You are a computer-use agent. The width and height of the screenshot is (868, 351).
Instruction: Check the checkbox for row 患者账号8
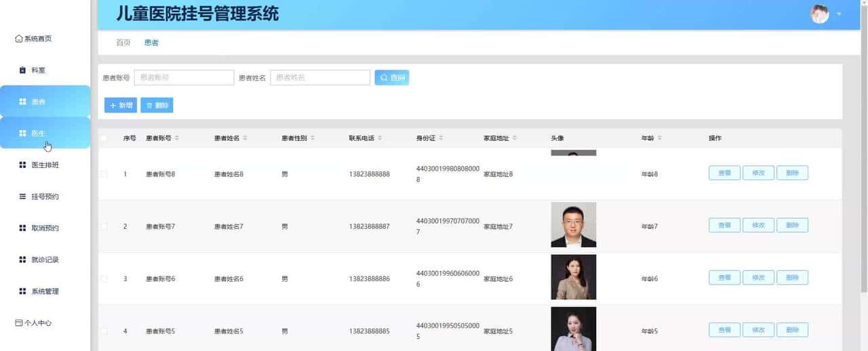[x=104, y=174]
